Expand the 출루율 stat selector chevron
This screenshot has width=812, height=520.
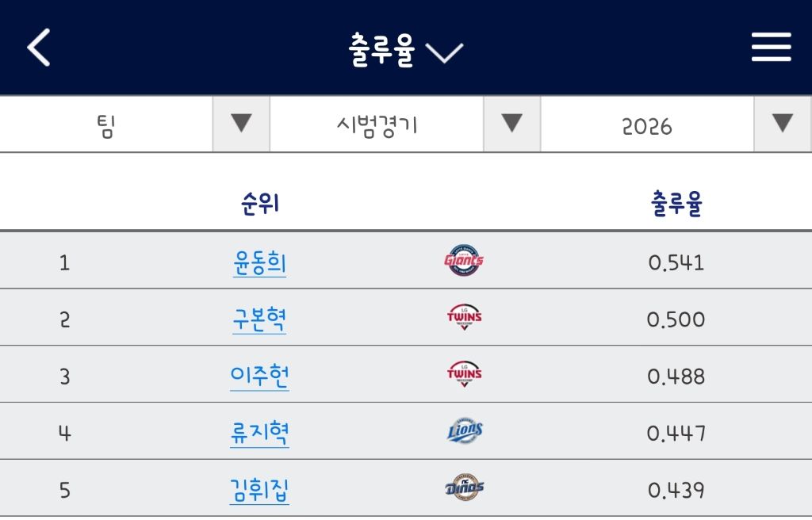click(444, 52)
